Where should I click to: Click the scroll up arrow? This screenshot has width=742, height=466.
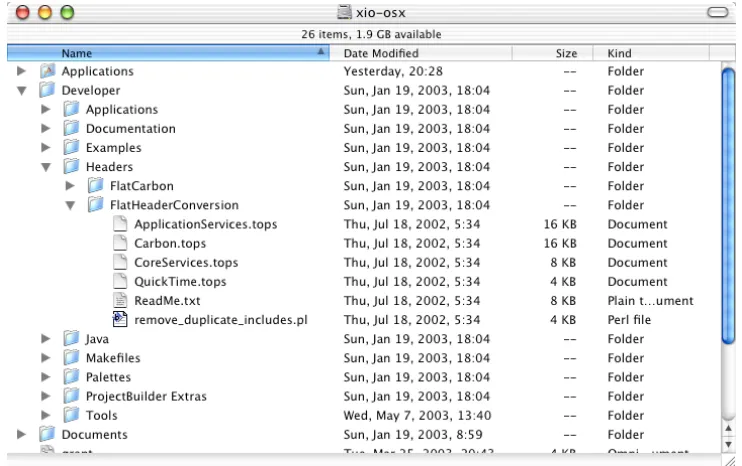[x=728, y=429]
